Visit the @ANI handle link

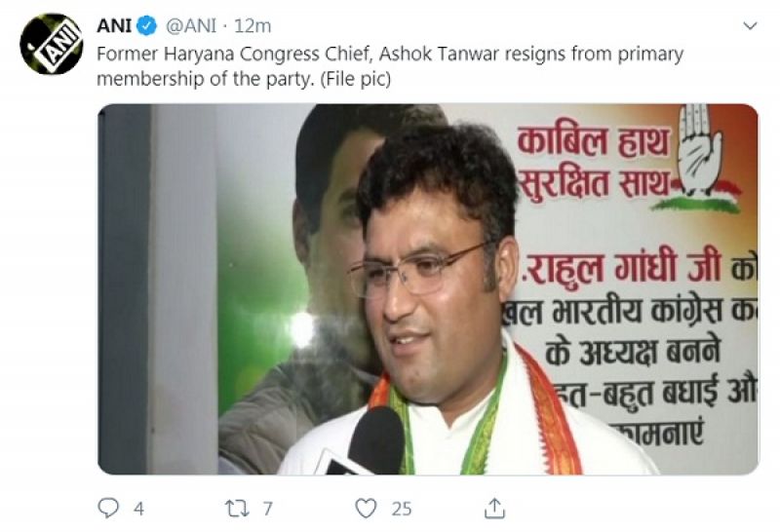191,25
